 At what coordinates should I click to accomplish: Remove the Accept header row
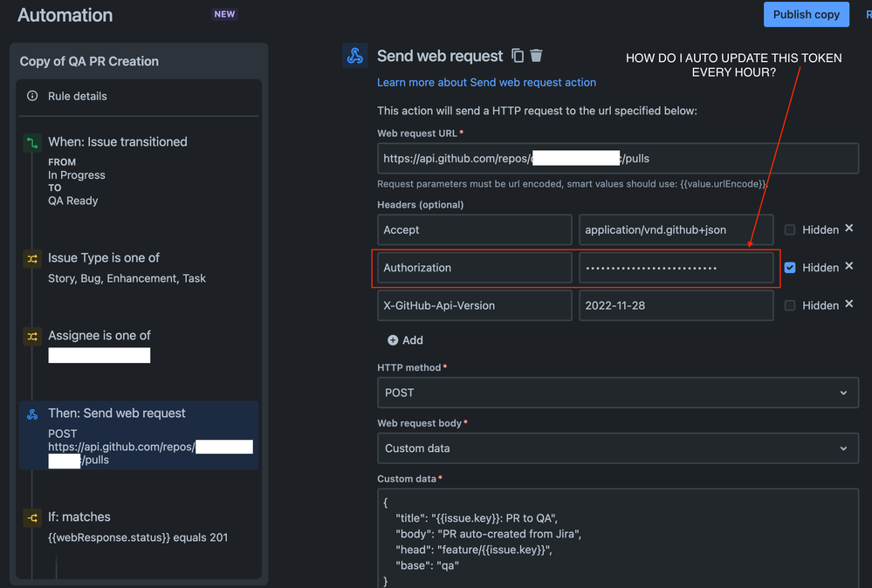coord(849,229)
